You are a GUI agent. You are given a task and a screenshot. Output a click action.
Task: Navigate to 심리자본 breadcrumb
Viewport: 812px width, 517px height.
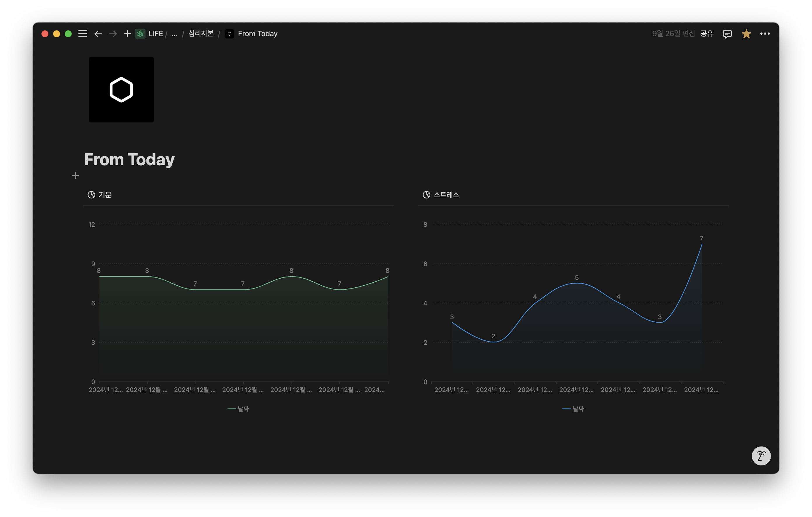(x=201, y=34)
